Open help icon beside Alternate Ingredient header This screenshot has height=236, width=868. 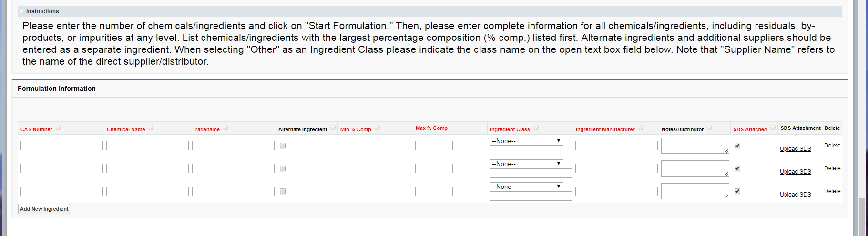[x=333, y=128]
